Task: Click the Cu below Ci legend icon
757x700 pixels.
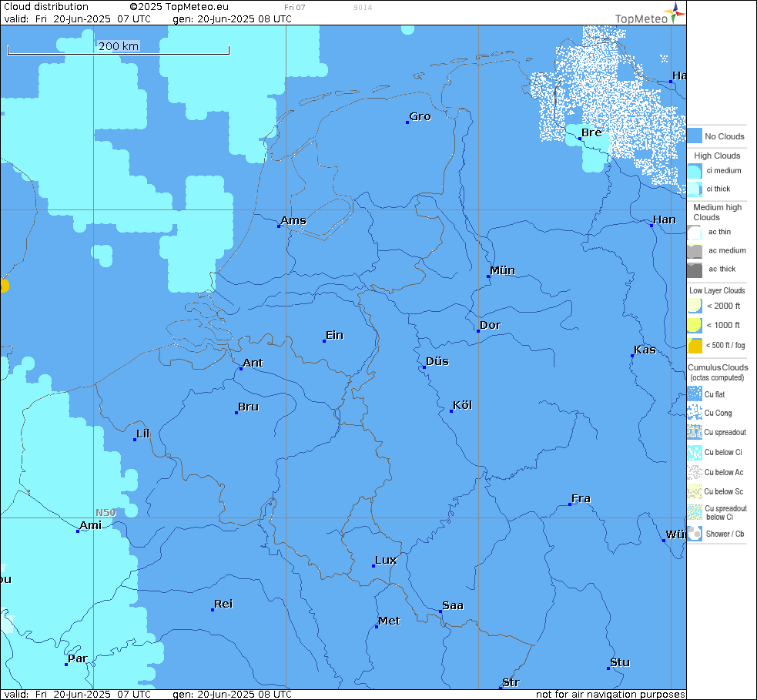Action: coord(695,452)
